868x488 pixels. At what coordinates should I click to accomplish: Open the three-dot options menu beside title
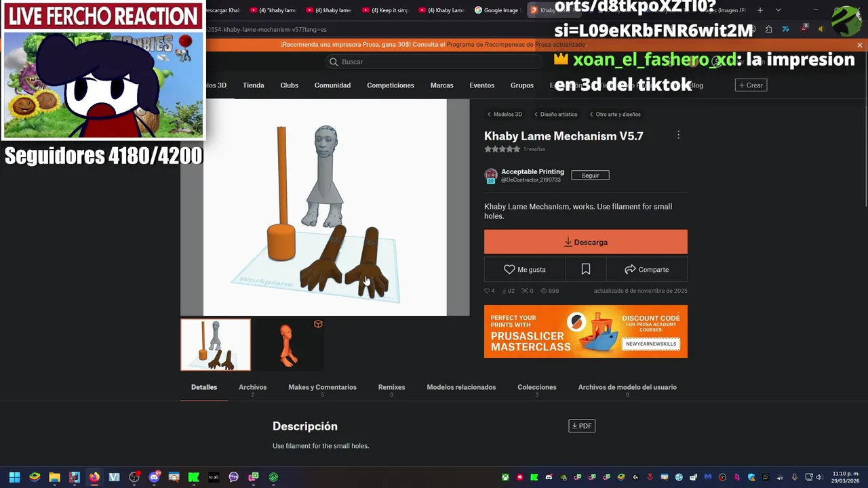678,136
